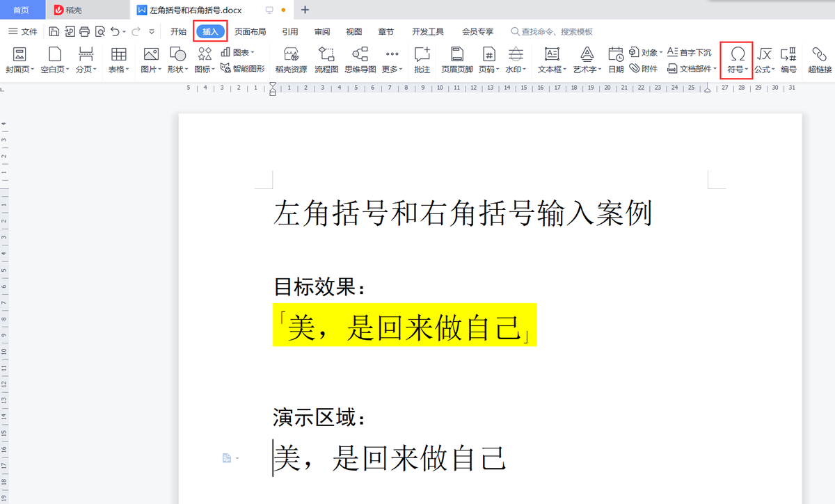Click the search command box (查找命令)

pos(552,31)
